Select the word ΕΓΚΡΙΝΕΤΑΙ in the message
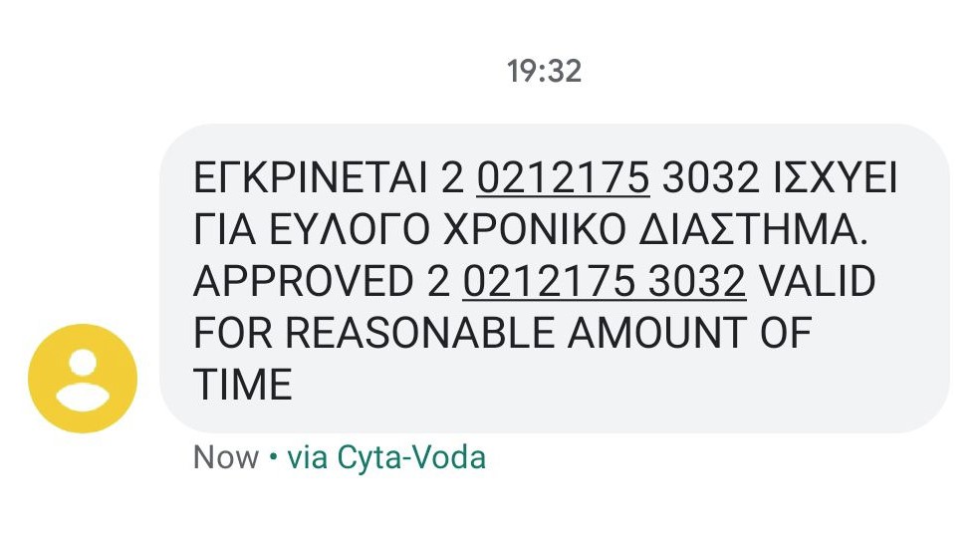The image size is (980, 547). pos(310,180)
